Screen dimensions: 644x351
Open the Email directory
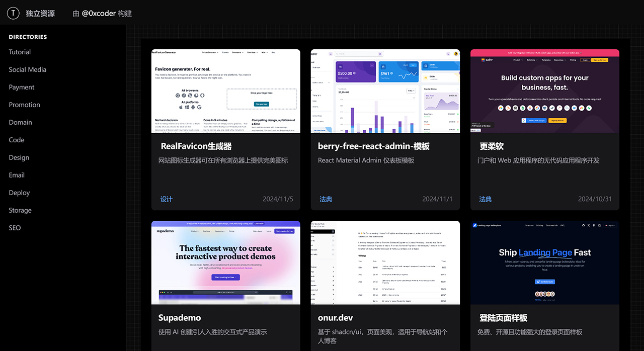(17, 175)
